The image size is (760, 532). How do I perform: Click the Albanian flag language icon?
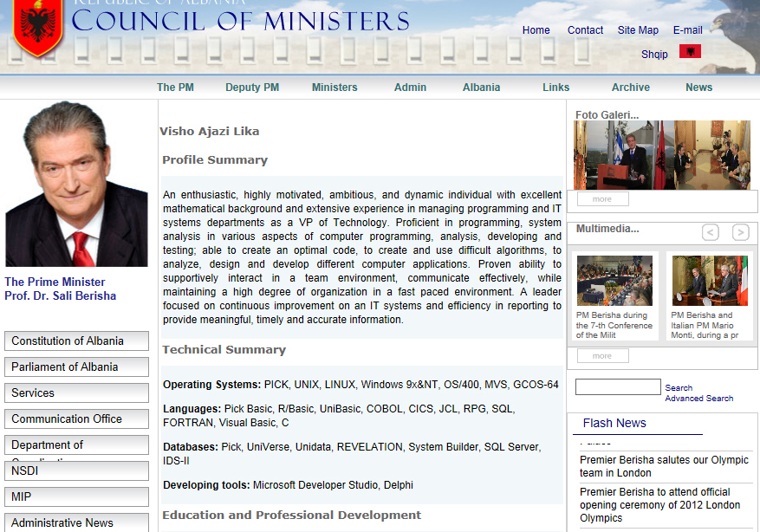coord(690,52)
